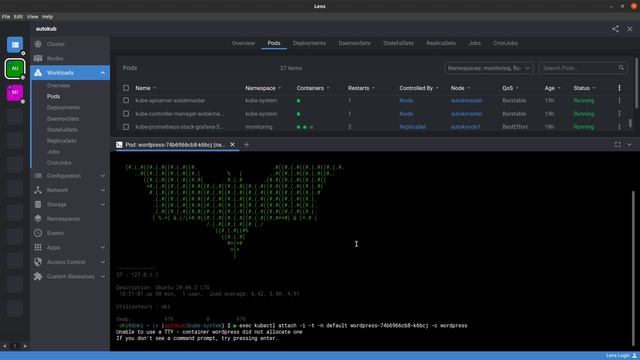Image resolution: width=640 pixels, height=360 pixels.
Task: Go to next hotbar
Action: coord(25,346)
